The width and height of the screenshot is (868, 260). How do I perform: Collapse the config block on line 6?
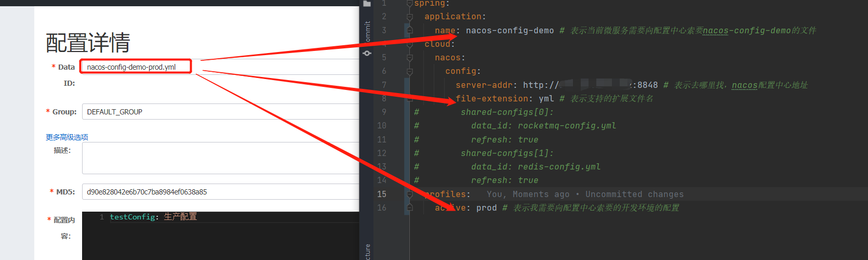point(410,71)
